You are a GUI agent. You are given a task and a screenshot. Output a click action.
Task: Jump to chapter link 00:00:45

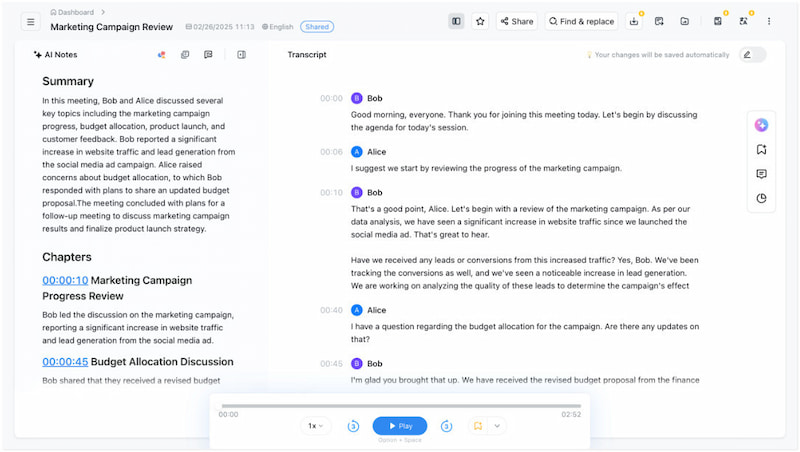pos(65,362)
